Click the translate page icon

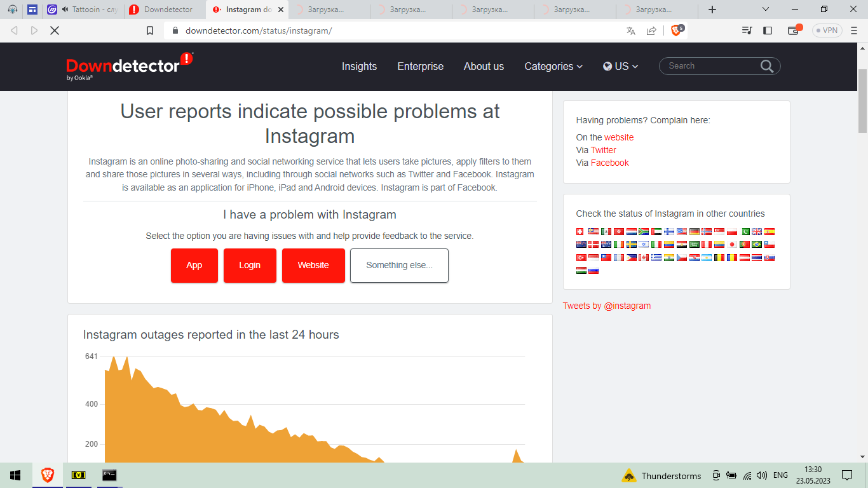[630, 30]
